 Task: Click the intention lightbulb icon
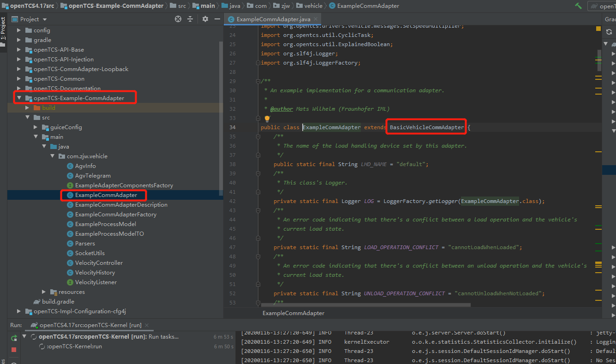tap(267, 119)
